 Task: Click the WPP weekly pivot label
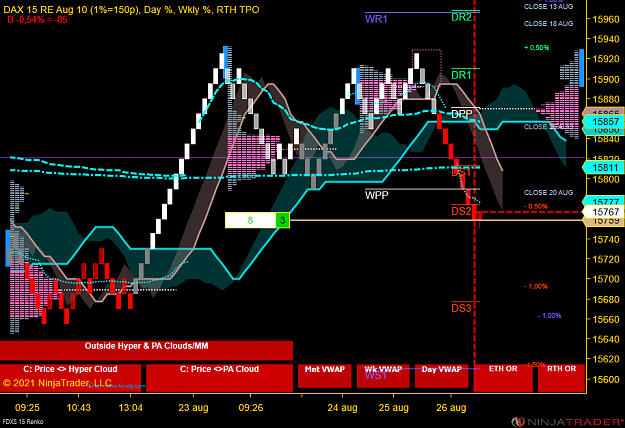click(x=376, y=195)
